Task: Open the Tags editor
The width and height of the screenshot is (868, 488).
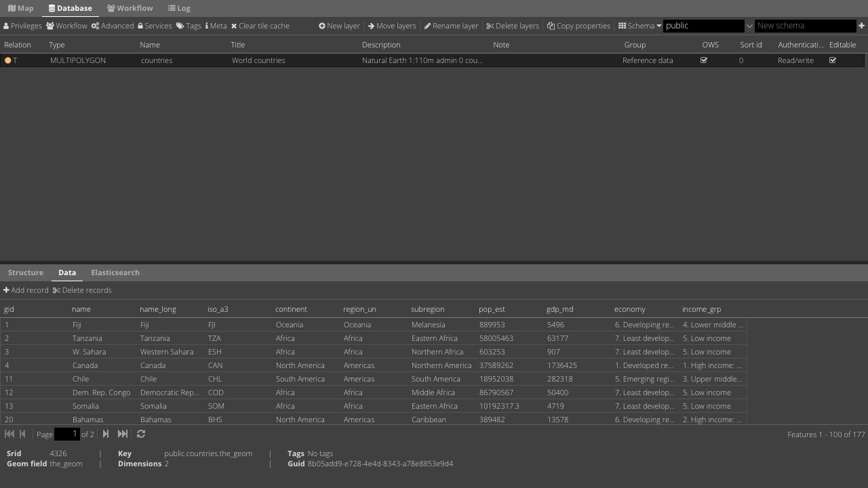Action: [x=189, y=26]
